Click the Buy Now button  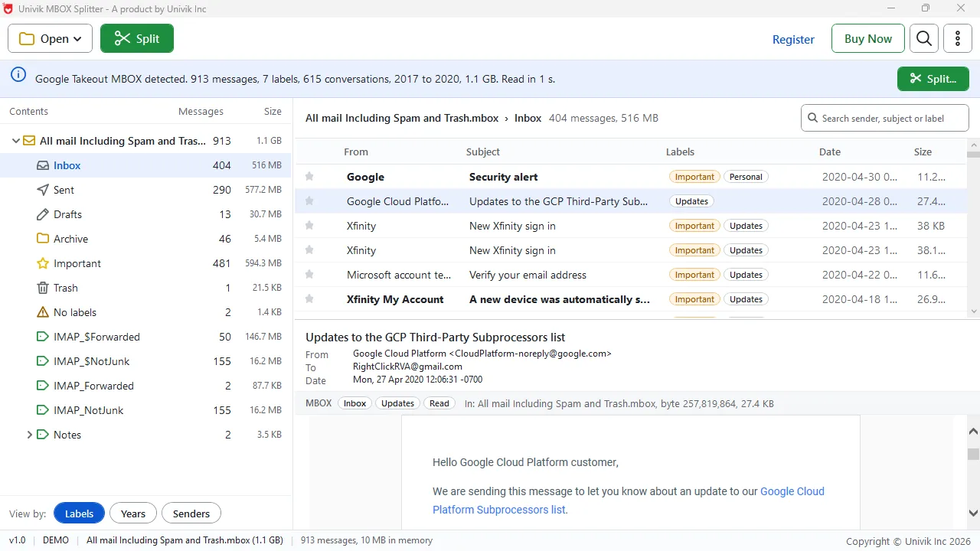[x=868, y=38]
